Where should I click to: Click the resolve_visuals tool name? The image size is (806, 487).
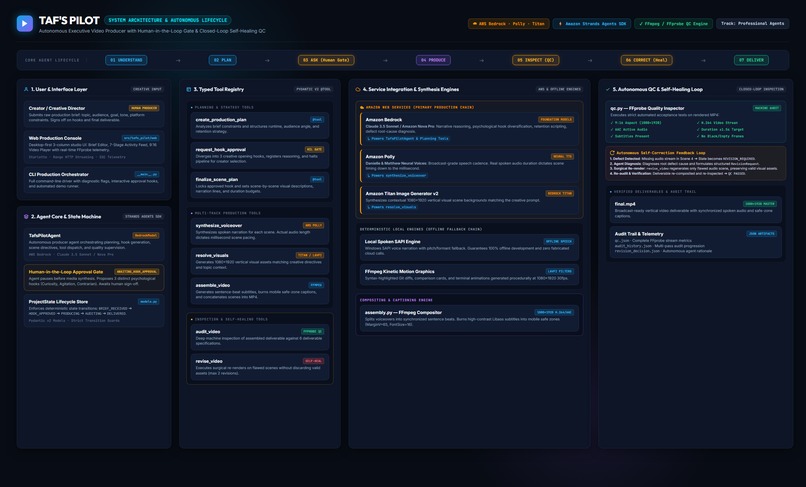(x=212, y=256)
